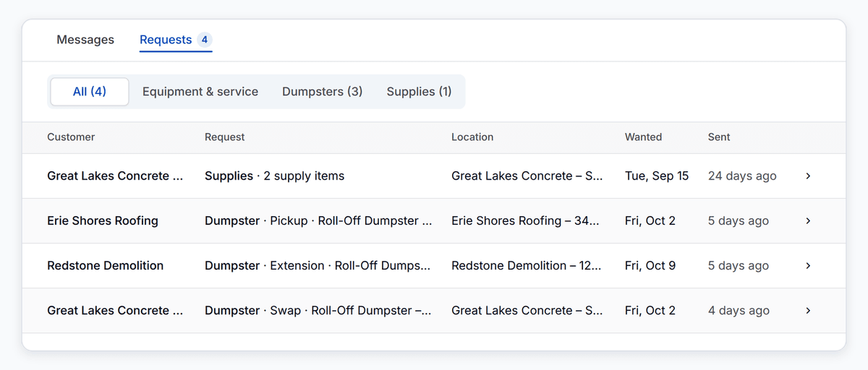The image size is (868, 370).
Task: Expand Erie Shores Roofing row chevron
Action: pyautogui.click(x=808, y=221)
